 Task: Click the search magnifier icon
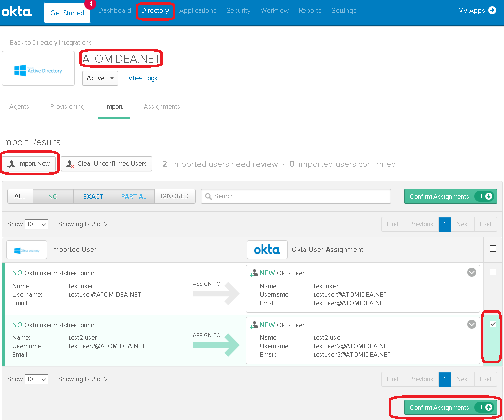[x=208, y=196]
